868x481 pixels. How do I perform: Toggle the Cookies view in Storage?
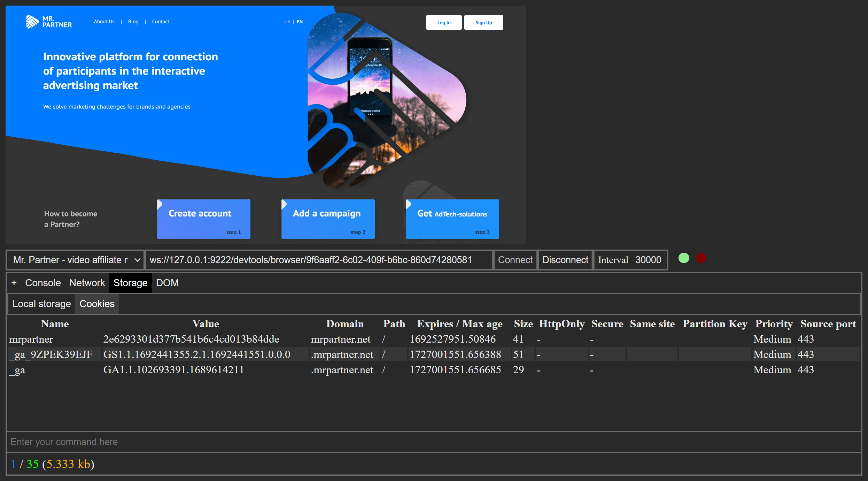(x=97, y=304)
